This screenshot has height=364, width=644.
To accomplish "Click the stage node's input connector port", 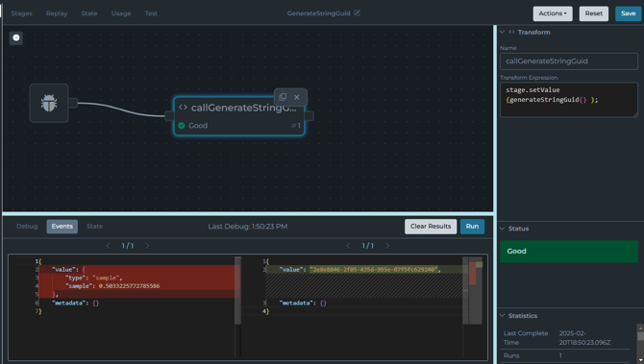I will (169, 116).
